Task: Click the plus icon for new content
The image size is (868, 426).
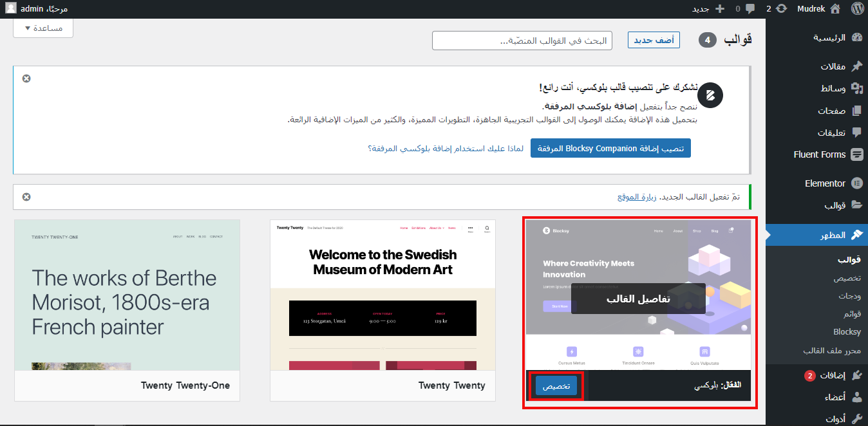Action: pos(720,9)
